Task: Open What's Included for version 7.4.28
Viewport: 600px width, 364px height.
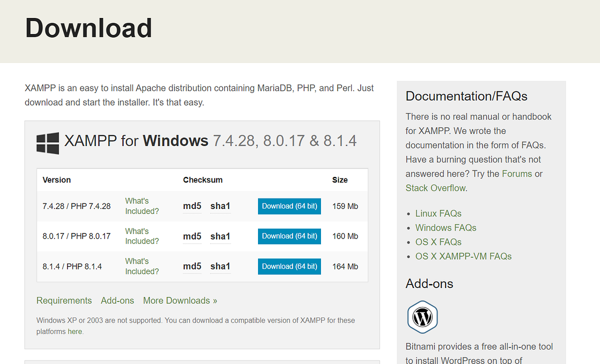Action: tap(141, 206)
